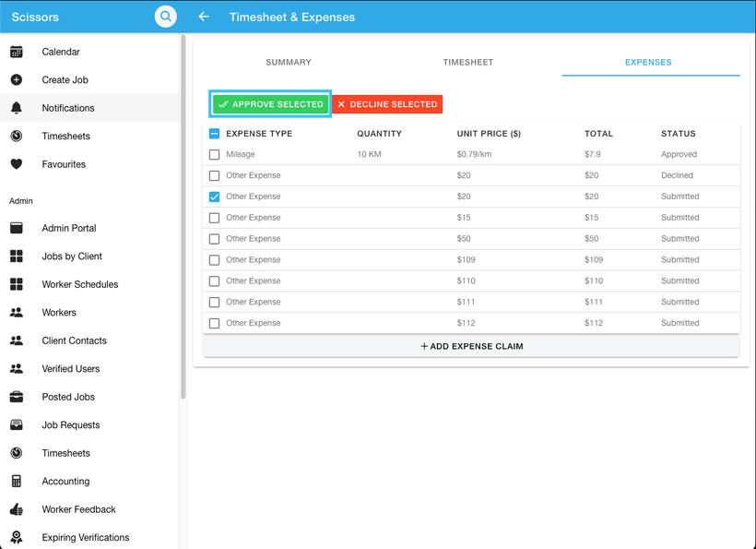This screenshot has height=549, width=756.
Task: Open Timesheets from the sidebar
Action: point(65,136)
